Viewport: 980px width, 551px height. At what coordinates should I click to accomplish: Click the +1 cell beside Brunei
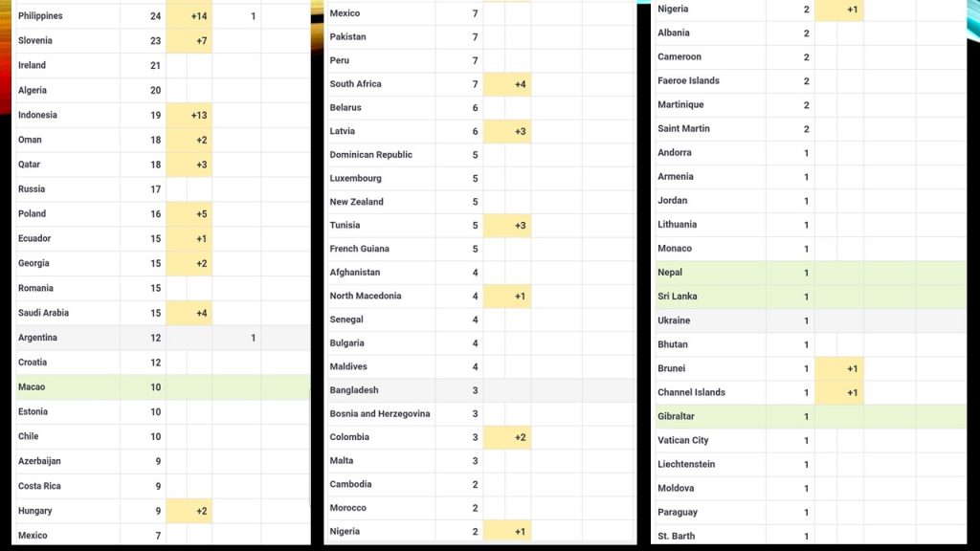852,369
